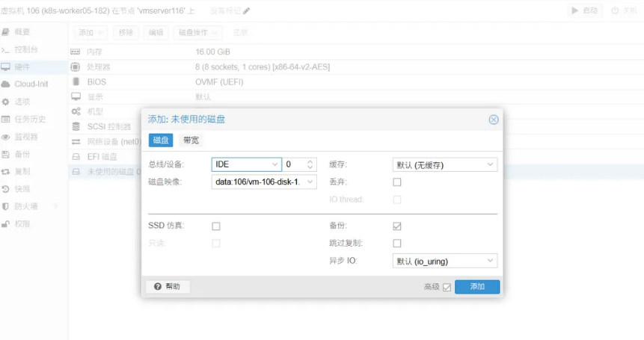Click the 显示 display row icon
644x340 pixels.
pyautogui.click(x=76, y=97)
